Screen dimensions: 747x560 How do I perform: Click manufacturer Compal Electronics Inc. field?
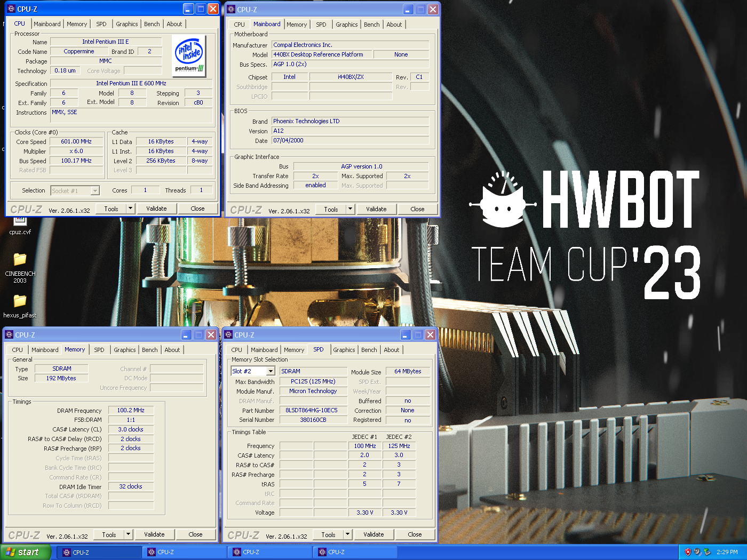tap(350, 45)
